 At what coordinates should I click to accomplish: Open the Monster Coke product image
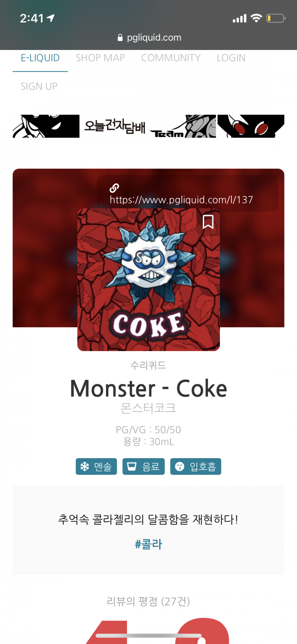149,280
